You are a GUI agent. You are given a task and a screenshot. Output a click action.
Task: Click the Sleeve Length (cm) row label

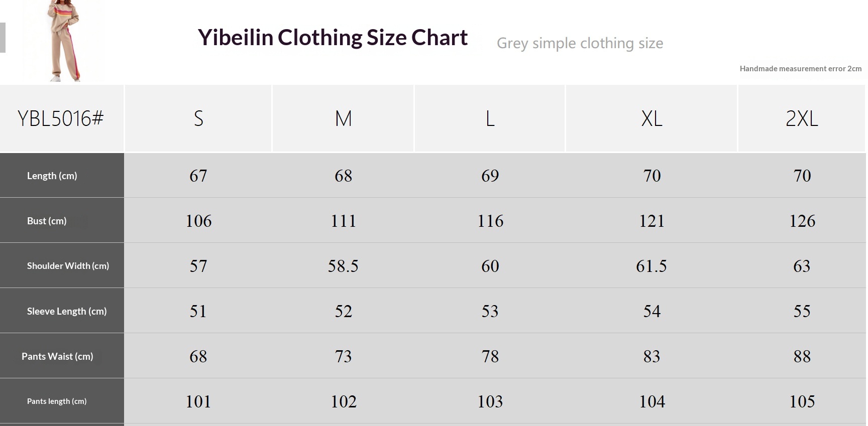click(67, 311)
